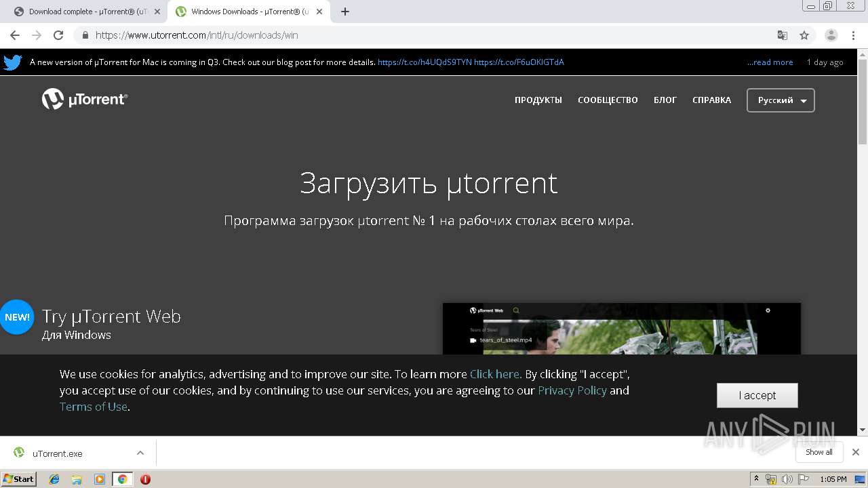Open the СПРАВКА menu
Screen dimensions: 868x488
[711, 100]
